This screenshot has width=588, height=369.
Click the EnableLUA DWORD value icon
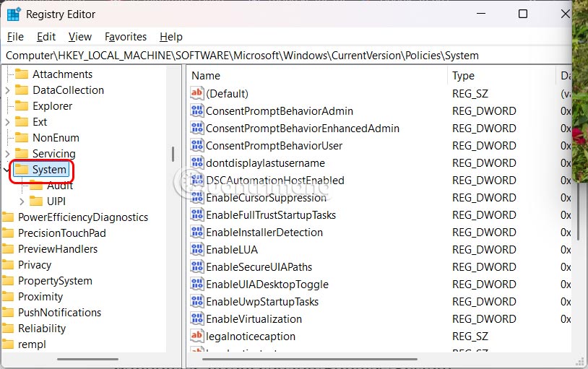197,250
